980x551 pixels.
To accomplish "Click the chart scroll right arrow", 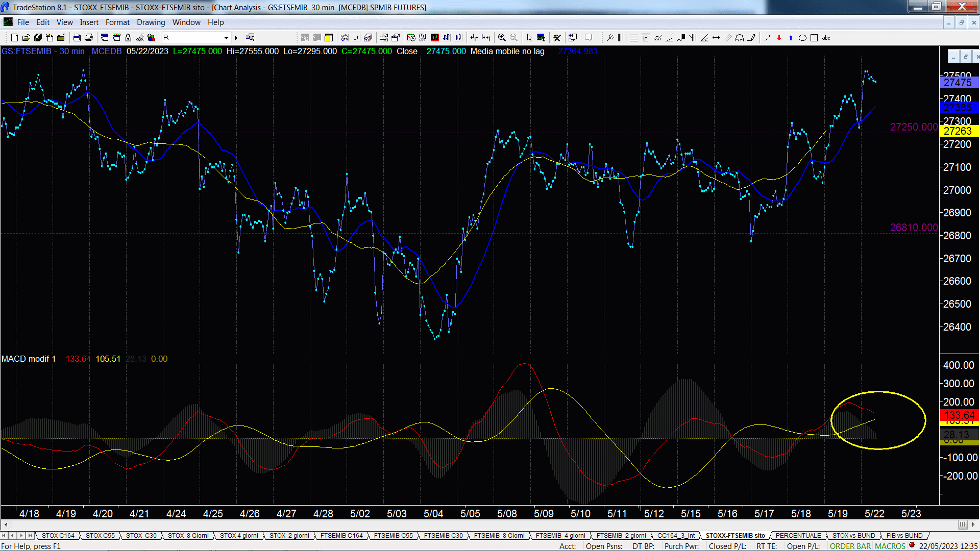I will 973,524.
